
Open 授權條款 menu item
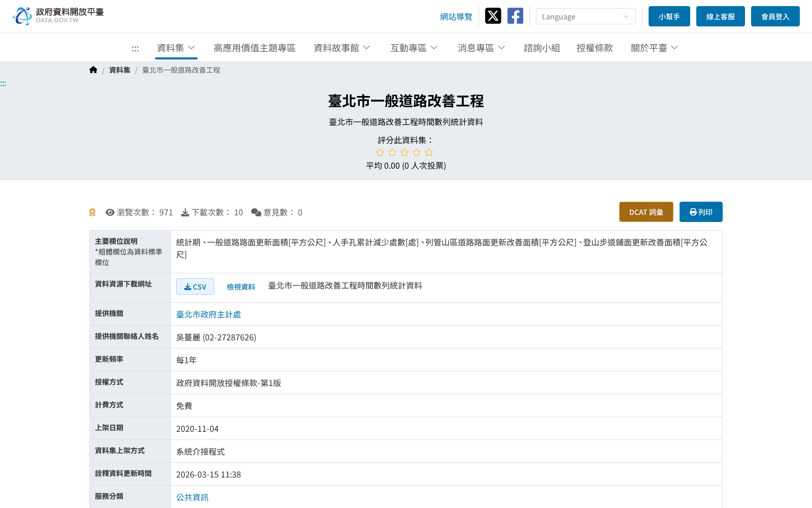(x=595, y=48)
